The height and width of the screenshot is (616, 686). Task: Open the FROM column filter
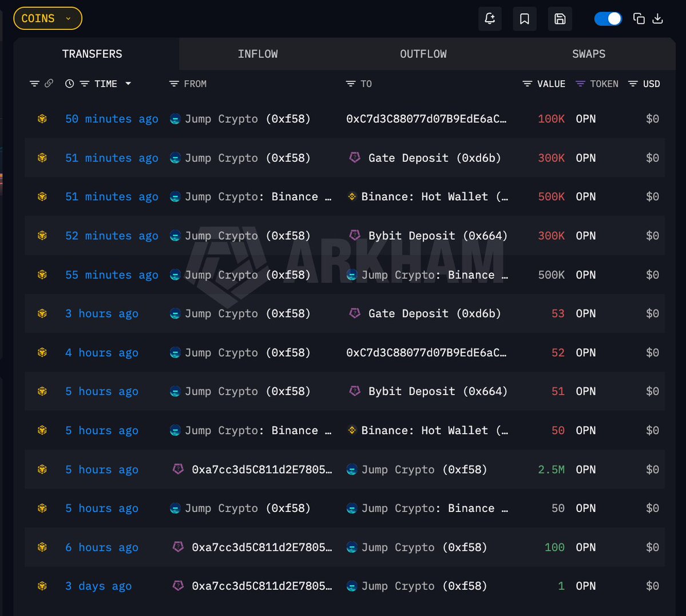[174, 84]
